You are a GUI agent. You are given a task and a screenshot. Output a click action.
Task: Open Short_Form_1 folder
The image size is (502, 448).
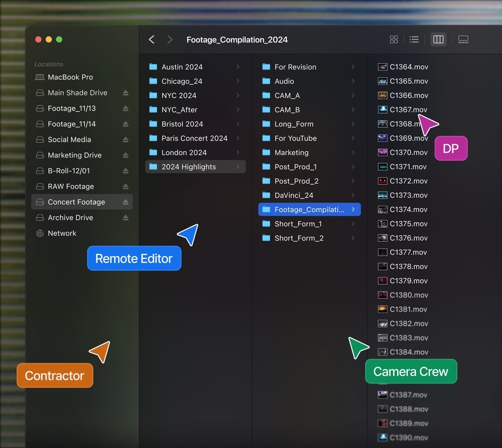click(x=309, y=224)
